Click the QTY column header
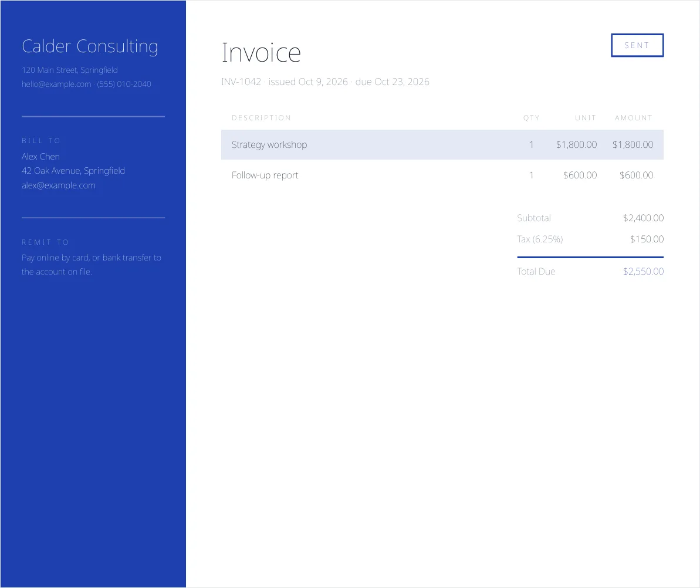The height and width of the screenshot is (588, 700). pos(531,118)
